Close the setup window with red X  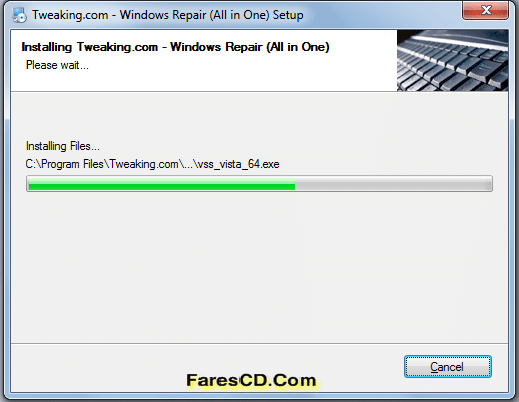(x=485, y=10)
